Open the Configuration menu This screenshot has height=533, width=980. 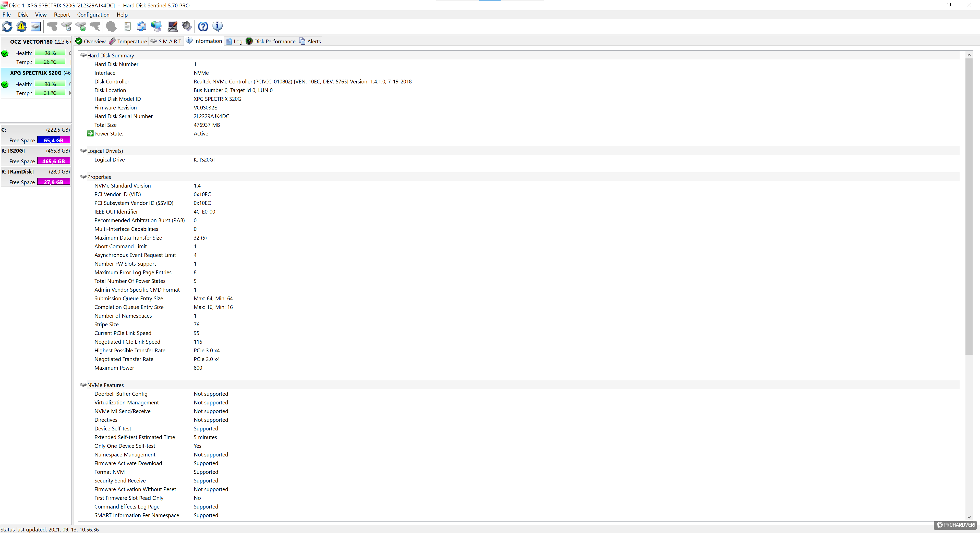click(x=93, y=15)
